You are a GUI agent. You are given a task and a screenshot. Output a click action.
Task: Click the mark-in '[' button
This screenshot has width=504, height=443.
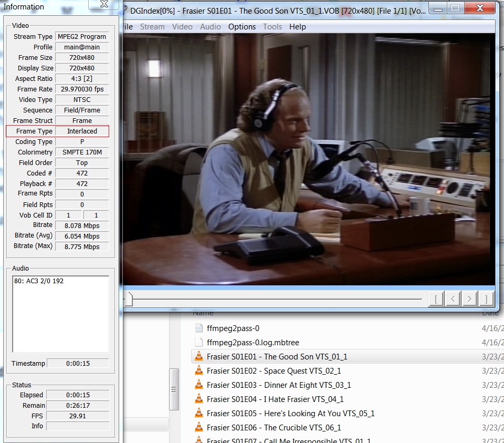tap(436, 299)
